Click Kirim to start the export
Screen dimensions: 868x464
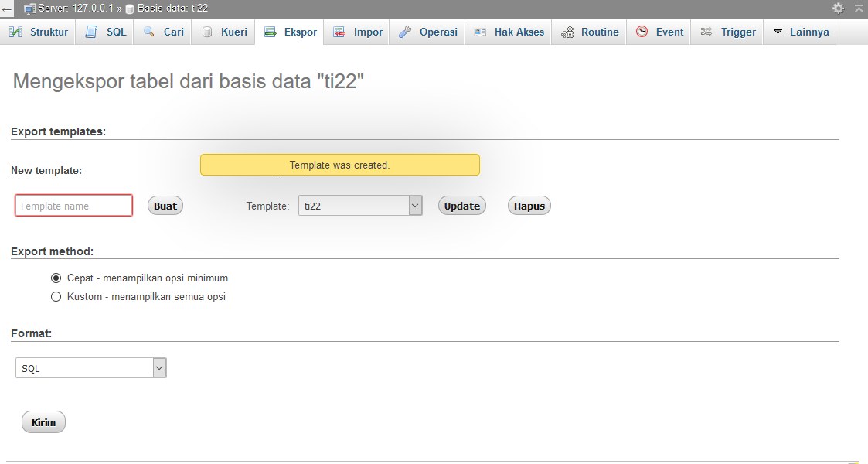[43, 421]
